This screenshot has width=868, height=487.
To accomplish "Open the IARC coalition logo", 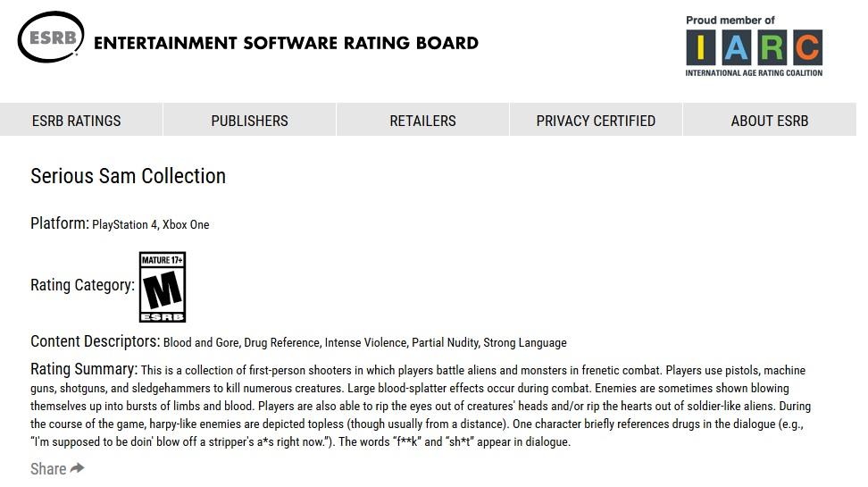I will click(754, 46).
